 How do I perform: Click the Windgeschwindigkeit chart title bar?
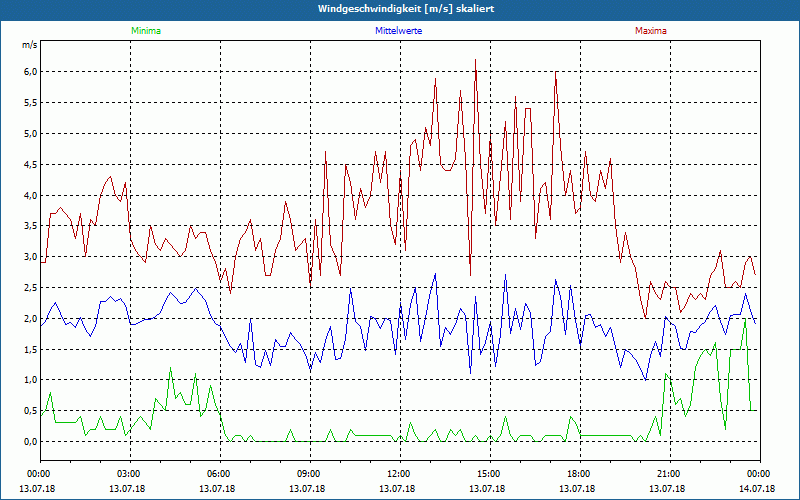pyautogui.click(x=400, y=9)
